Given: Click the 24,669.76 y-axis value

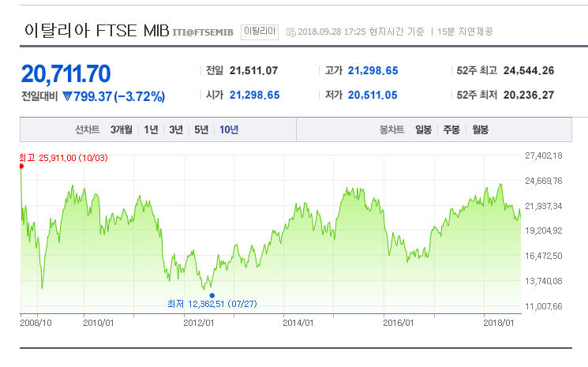Looking at the screenshot, I should [x=544, y=181].
